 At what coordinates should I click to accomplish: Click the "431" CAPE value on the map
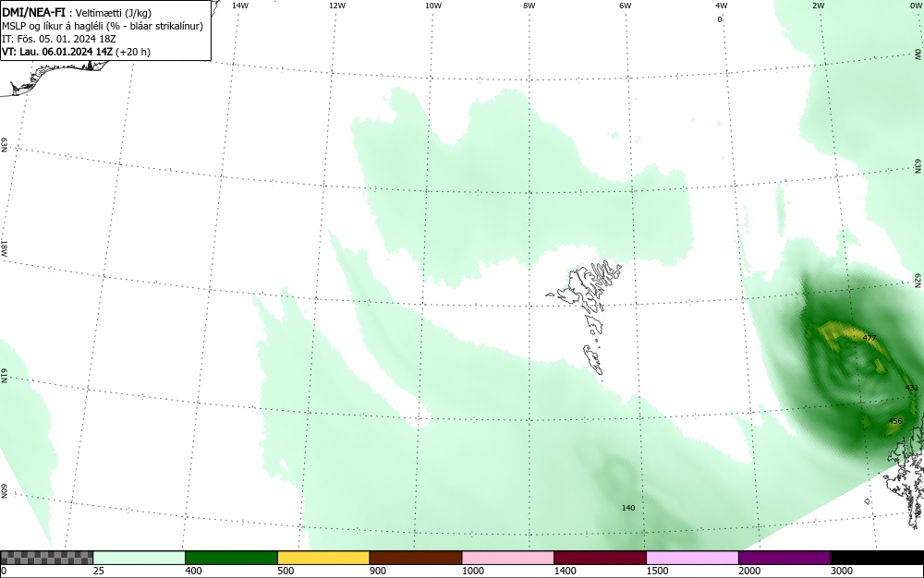pos(912,388)
